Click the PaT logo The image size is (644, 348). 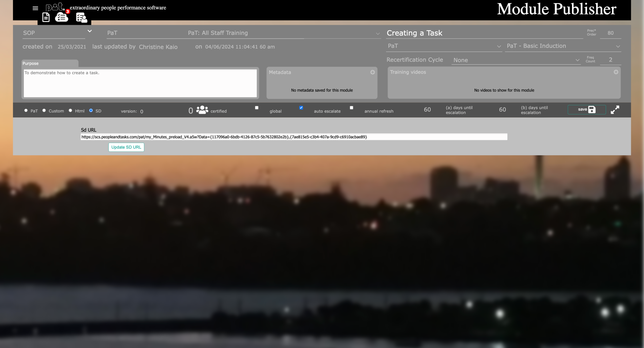[55, 7]
